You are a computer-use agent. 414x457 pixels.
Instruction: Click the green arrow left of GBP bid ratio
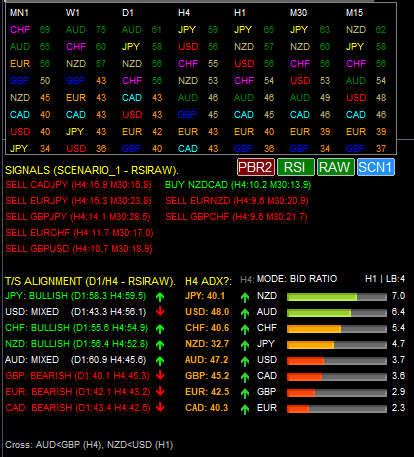245,393
